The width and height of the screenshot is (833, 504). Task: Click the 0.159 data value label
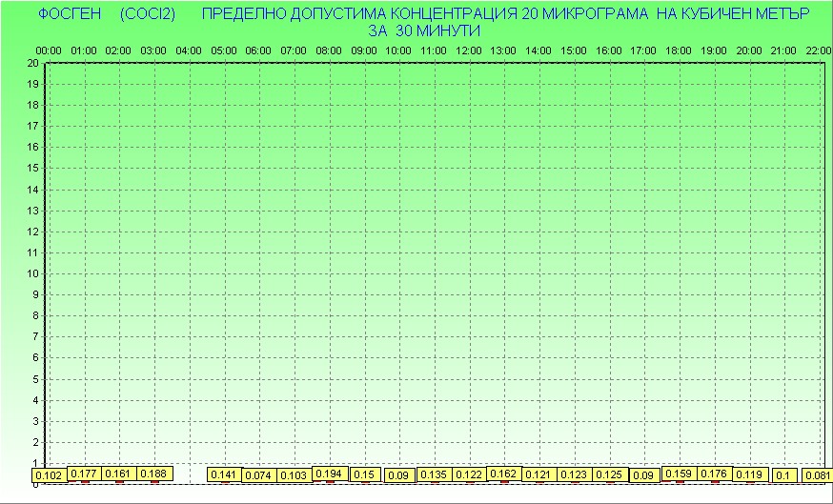click(x=679, y=474)
